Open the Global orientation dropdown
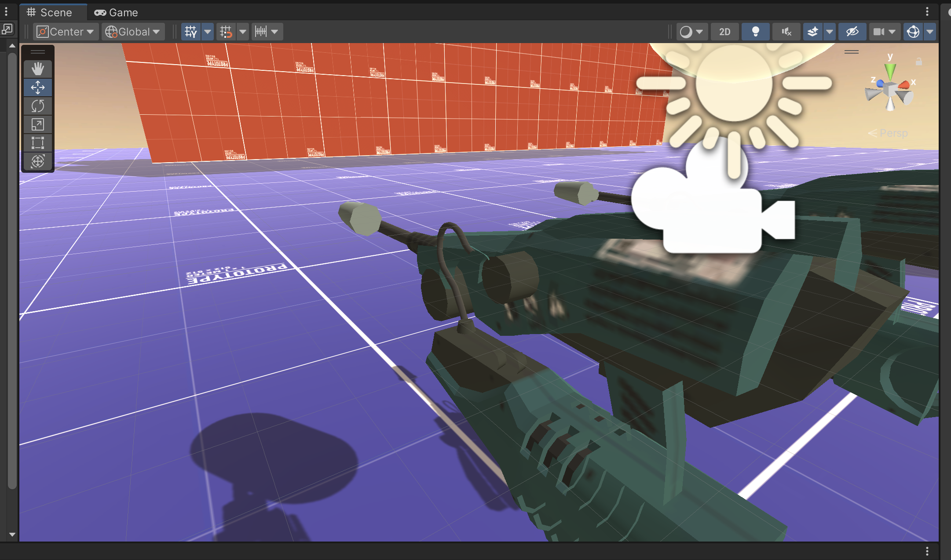The width and height of the screenshot is (951, 560). pyautogui.click(x=132, y=31)
